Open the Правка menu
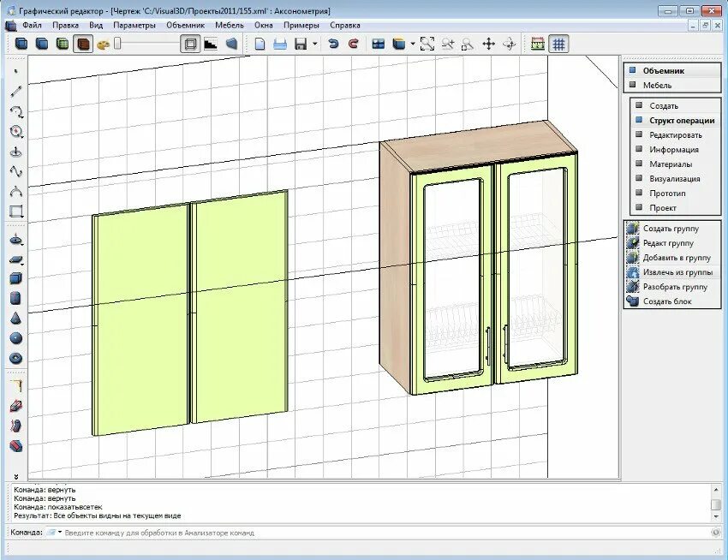Screen dimensions: 728x560 65,25
